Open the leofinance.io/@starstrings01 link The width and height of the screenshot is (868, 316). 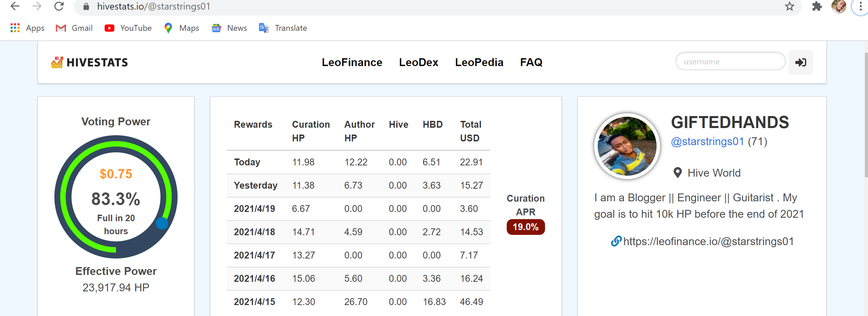(x=709, y=242)
